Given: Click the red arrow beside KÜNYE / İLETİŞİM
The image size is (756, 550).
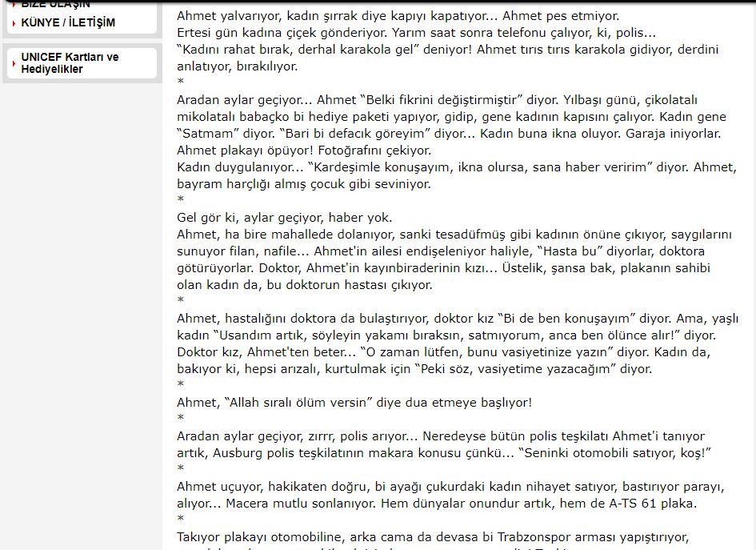Looking at the screenshot, I should click(14, 22).
